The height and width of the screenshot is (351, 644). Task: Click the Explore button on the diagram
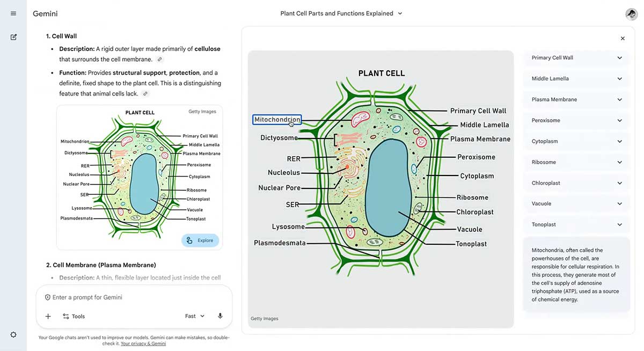tap(200, 240)
